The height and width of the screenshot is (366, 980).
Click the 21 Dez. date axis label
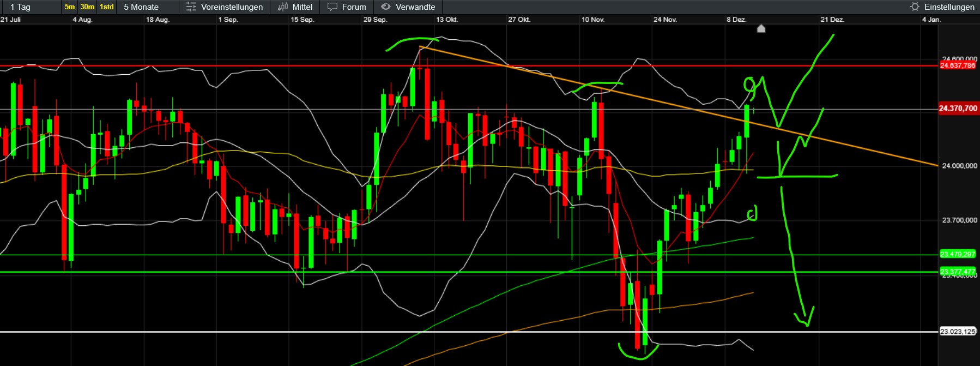click(832, 20)
